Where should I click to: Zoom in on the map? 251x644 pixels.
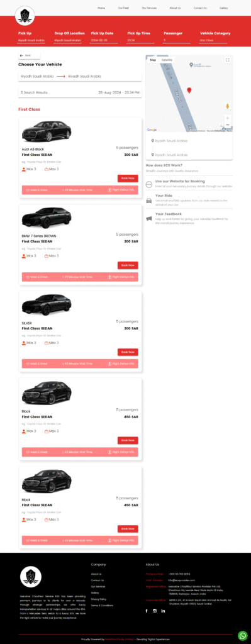227,118
